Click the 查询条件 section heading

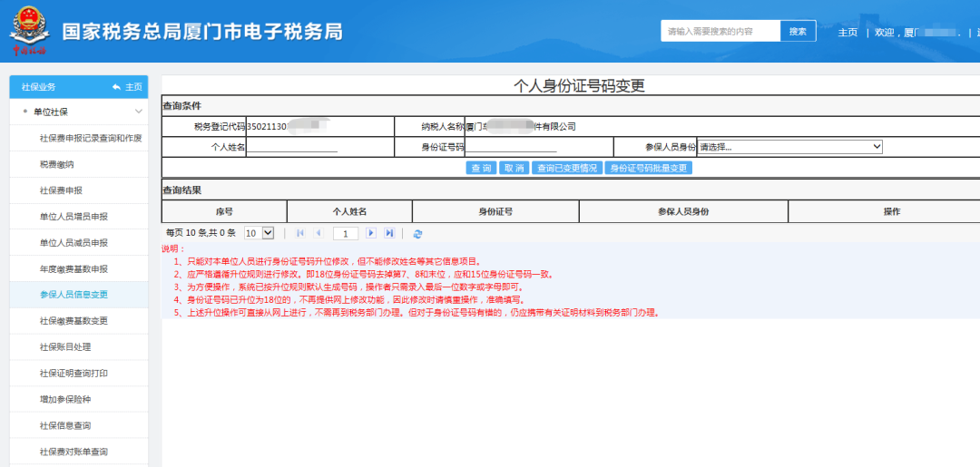tap(181, 106)
